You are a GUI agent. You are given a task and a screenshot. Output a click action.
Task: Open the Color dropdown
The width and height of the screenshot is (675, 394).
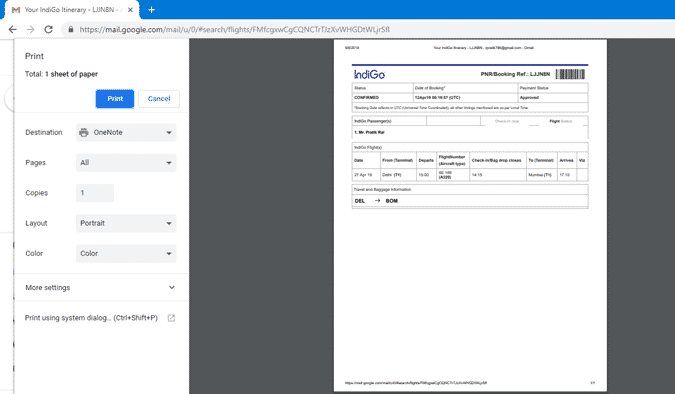tap(126, 253)
